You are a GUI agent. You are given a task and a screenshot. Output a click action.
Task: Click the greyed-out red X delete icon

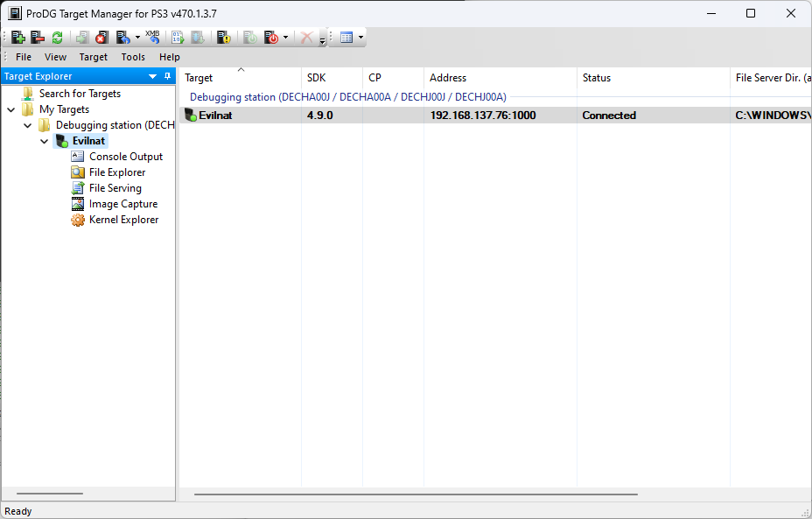click(307, 38)
